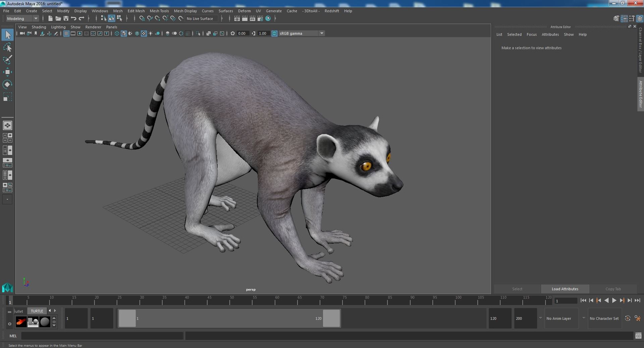Pick the Paint Selection tool
Screen dimensions: 644x348
coord(8,60)
